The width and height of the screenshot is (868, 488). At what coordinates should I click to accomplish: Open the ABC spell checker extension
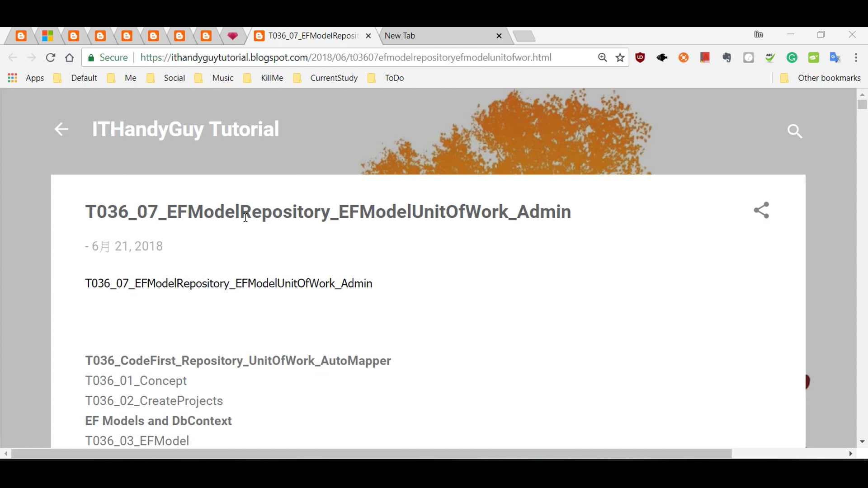point(770,57)
